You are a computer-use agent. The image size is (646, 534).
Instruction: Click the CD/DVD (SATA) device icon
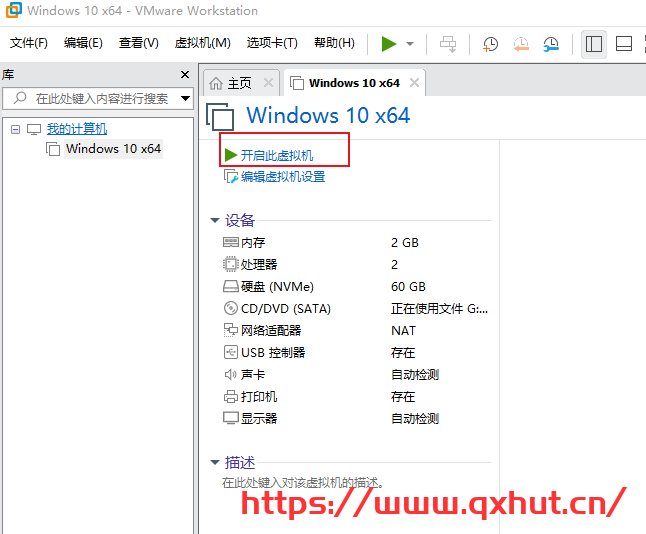click(x=231, y=309)
